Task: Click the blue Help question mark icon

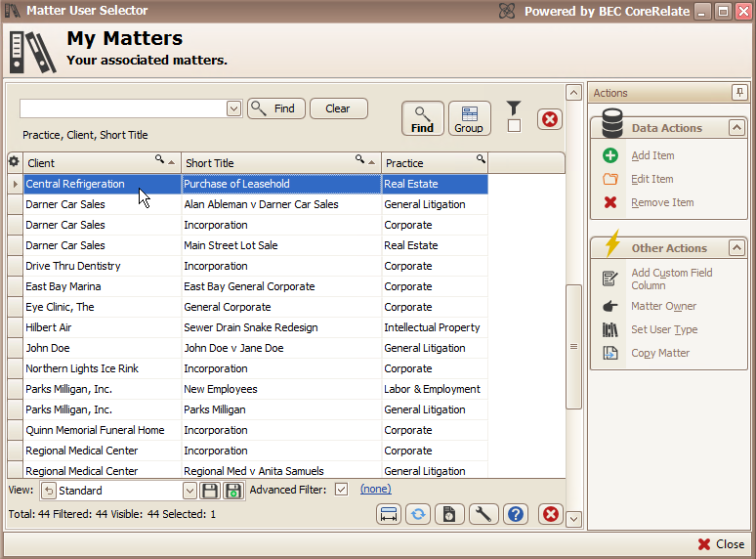Action: 516,514
